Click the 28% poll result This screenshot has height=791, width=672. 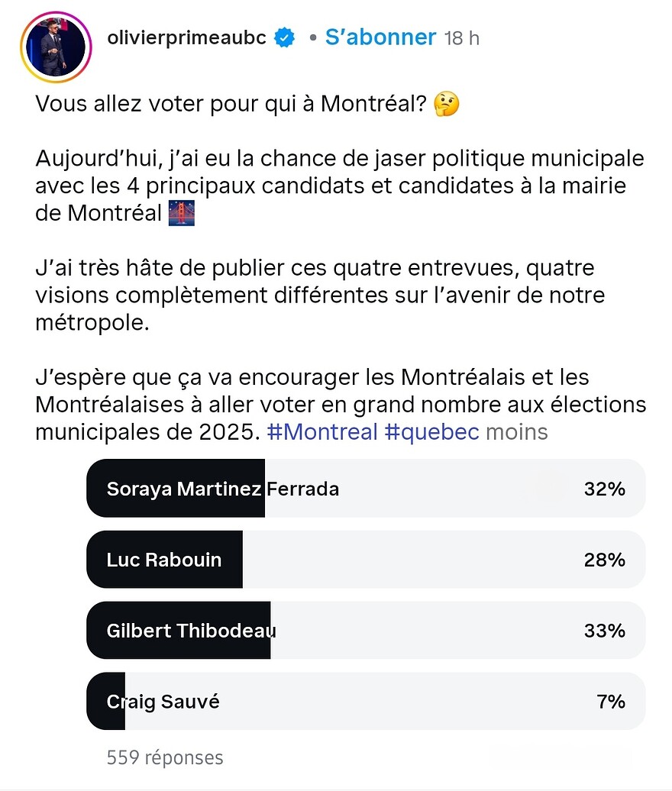604,560
